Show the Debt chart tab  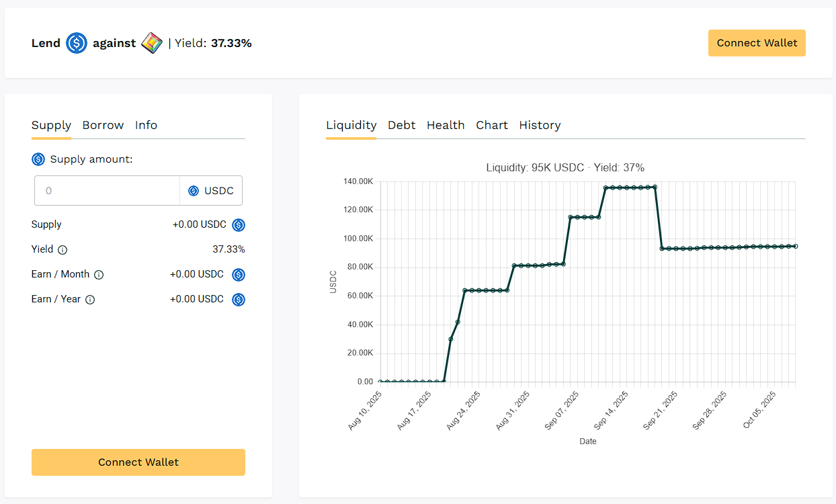(x=401, y=125)
